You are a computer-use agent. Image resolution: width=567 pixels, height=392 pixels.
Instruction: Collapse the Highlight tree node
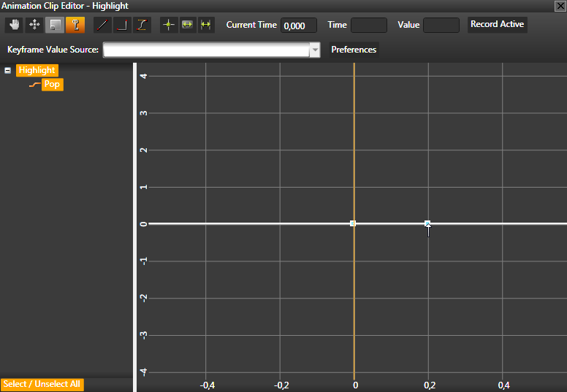coord(7,71)
